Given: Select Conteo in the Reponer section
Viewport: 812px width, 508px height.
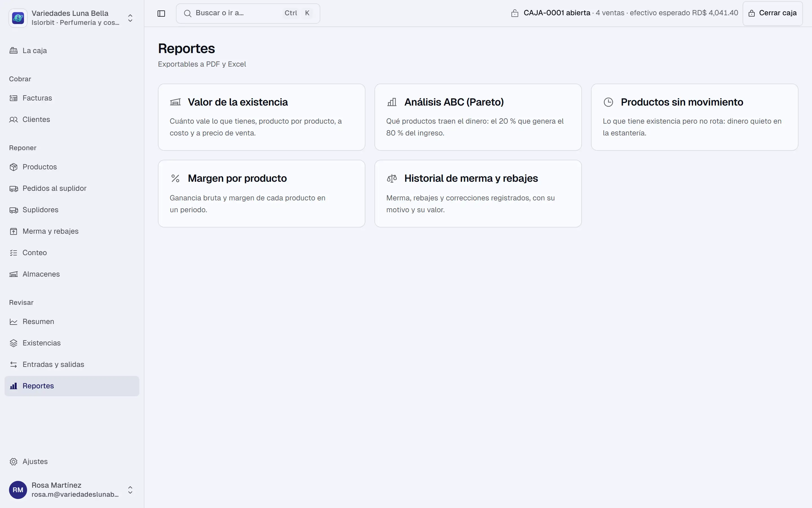Looking at the screenshot, I should [x=72, y=253].
